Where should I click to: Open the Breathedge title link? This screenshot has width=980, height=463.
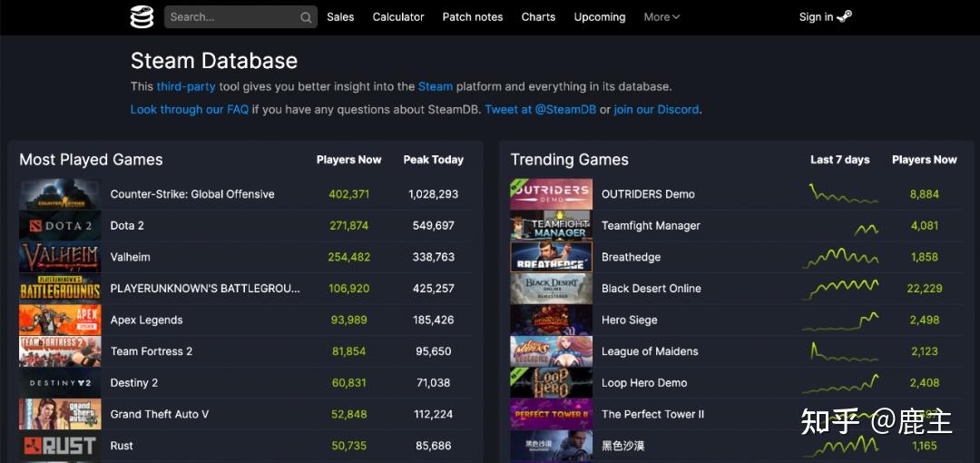pyautogui.click(x=631, y=257)
